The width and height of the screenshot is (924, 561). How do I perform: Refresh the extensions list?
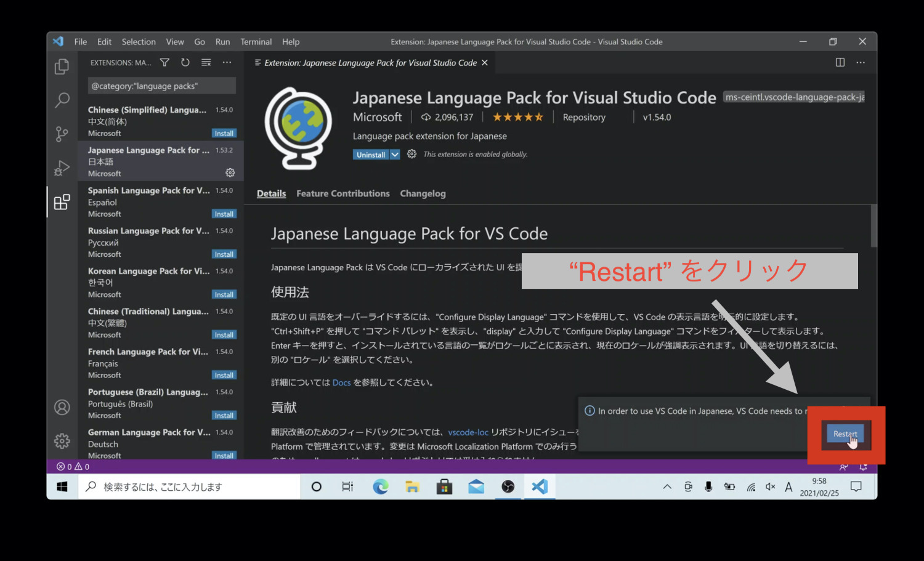(185, 62)
